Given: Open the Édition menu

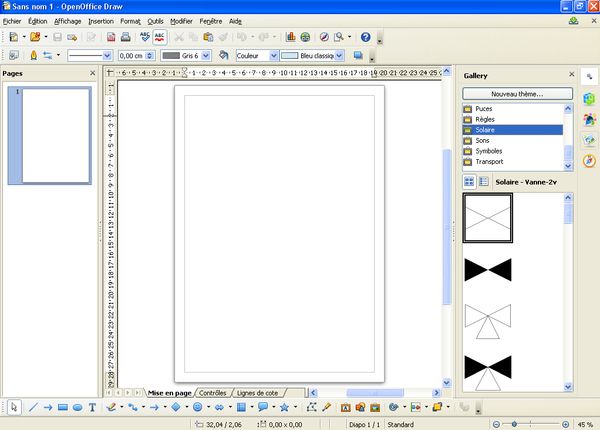Looking at the screenshot, I should 38,21.
